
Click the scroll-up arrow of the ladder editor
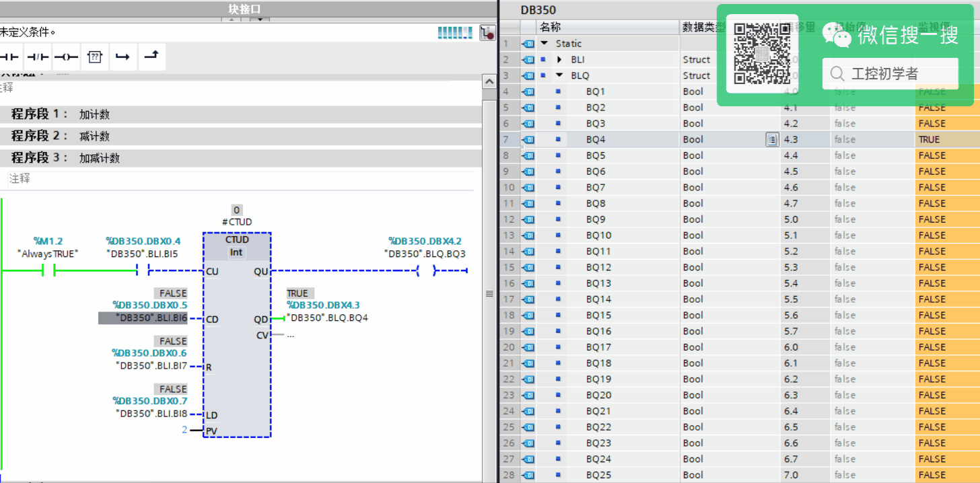tap(489, 81)
